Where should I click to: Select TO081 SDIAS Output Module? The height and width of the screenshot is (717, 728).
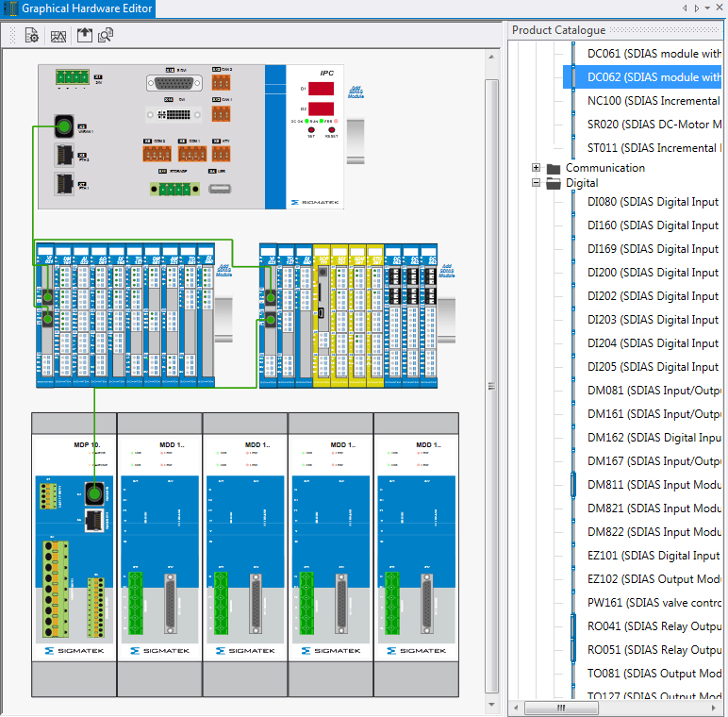click(654, 674)
